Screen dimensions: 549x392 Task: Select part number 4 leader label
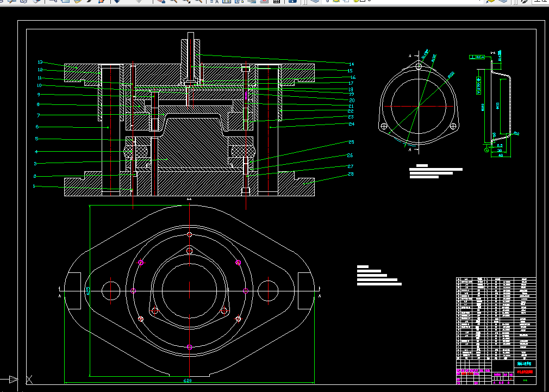click(36, 152)
